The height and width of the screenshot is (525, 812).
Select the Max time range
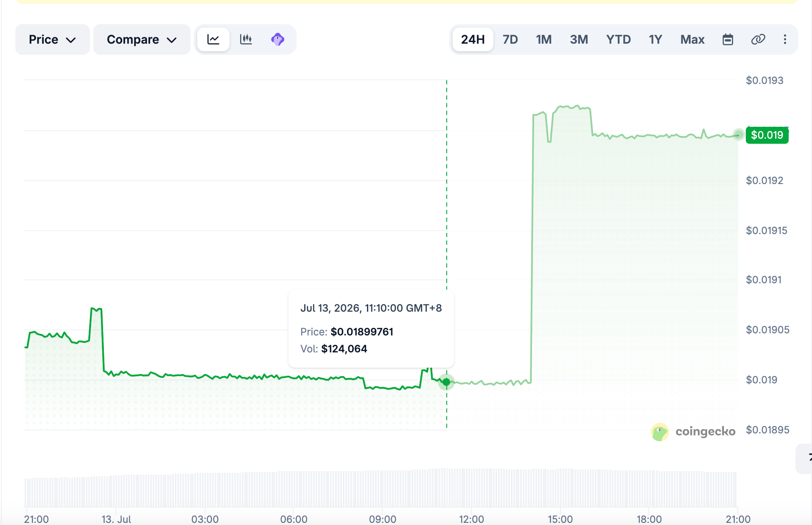[692, 39]
